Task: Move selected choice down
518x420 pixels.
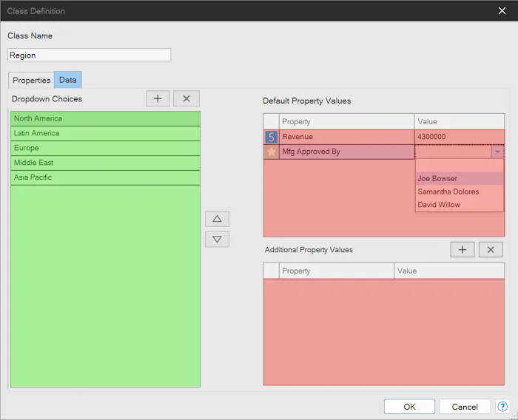Action: click(217, 240)
